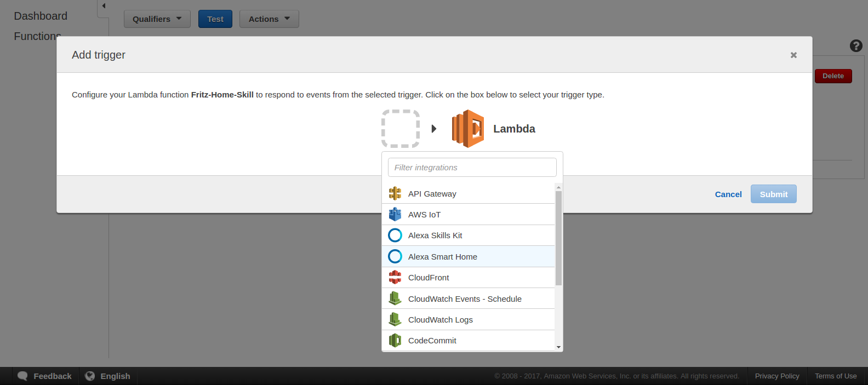Click the CloudFront icon in list
Image resolution: width=868 pixels, height=385 pixels.
tap(395, 278)
